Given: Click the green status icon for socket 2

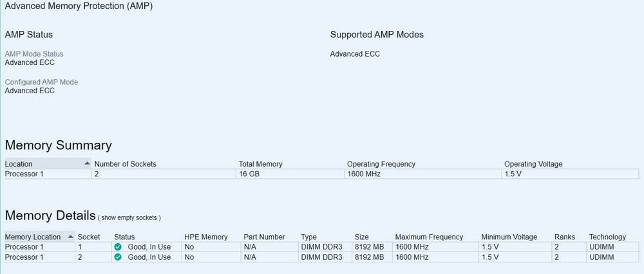Looking at the screenshot, I should 118,257.
